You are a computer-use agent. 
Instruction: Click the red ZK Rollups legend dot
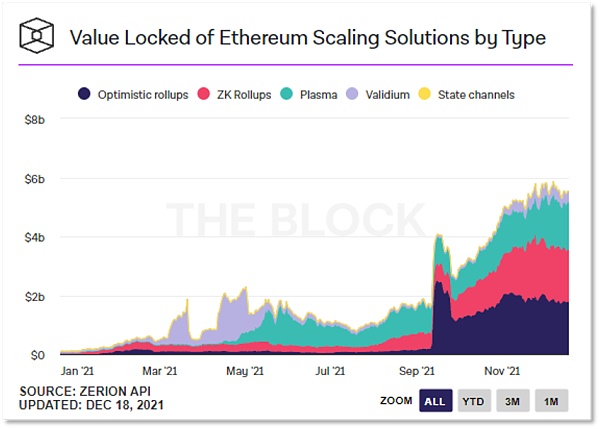[x=204, y=94]
